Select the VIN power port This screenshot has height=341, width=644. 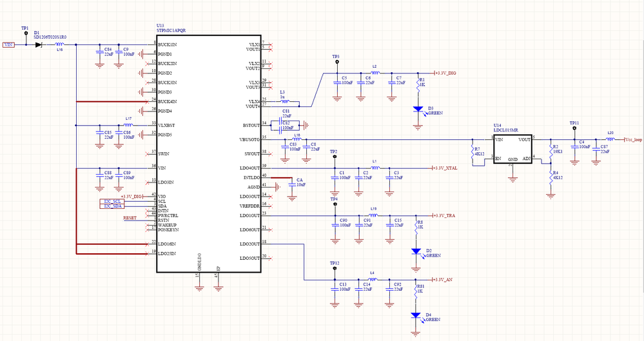[8, 44]
